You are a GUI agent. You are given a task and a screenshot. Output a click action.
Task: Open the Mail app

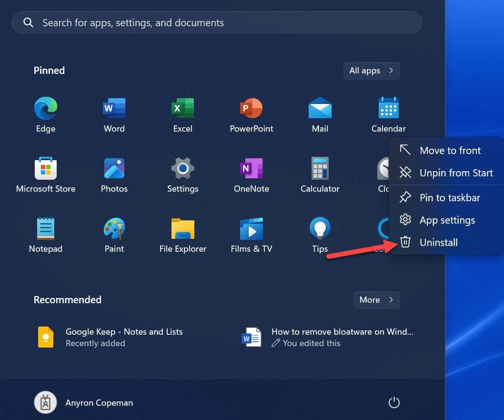[320, 114]
